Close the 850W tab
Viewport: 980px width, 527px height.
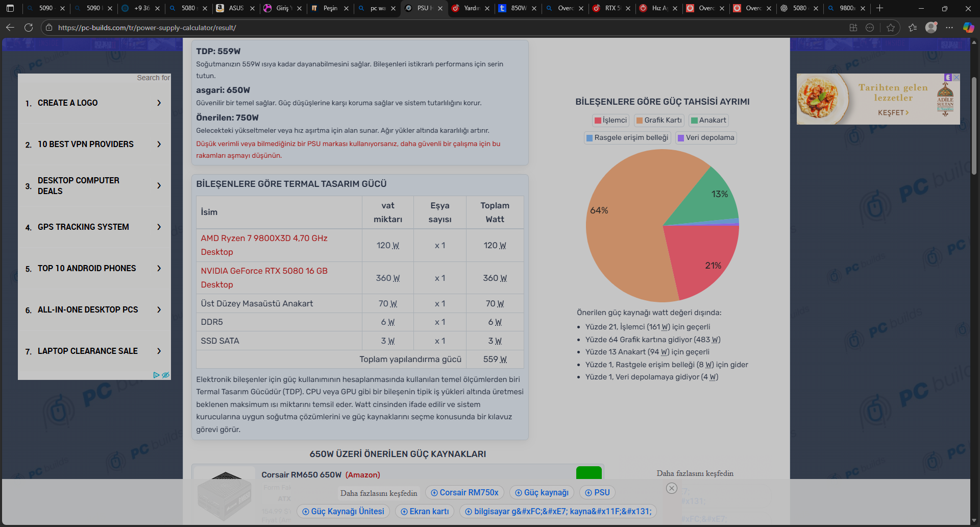[x=534, y=8]
